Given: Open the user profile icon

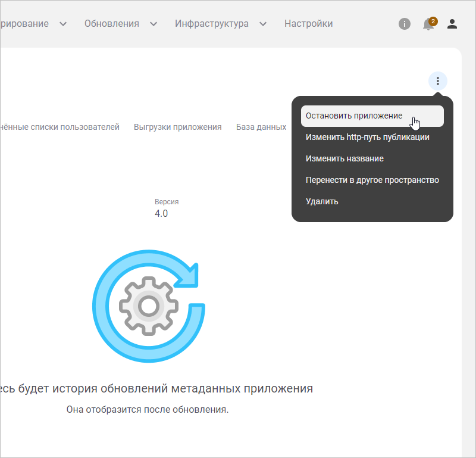Looking at the screenshot, I should pyautogui.click(x=452, y=24).
